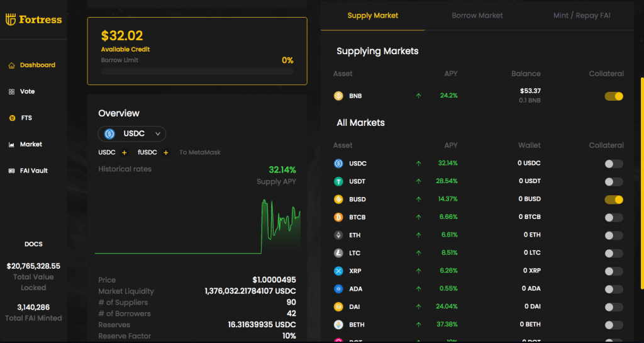The height and width of the screenshot is (343, 644).
Task: Click the Borrow Limit progress bar
Action: pyautogui.click(x=197, y=72)
